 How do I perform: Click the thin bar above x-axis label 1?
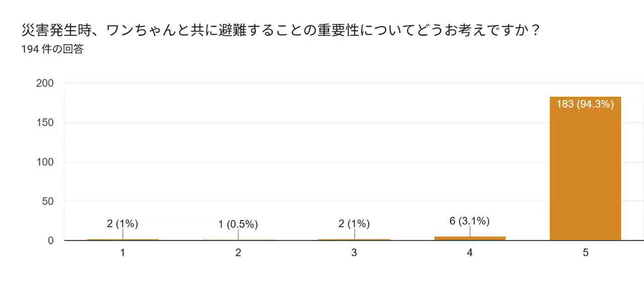click(123, 240)
